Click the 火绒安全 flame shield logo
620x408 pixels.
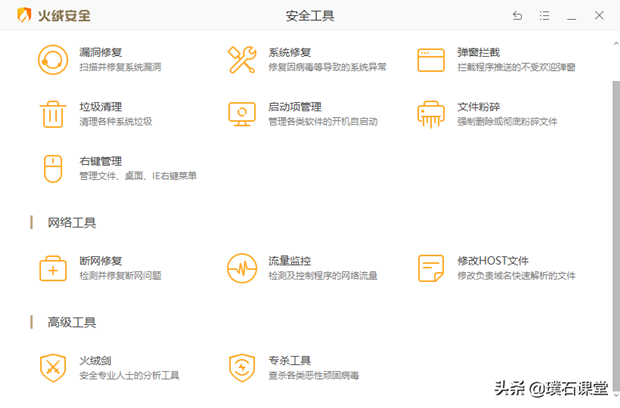click(x=24, y=15)
